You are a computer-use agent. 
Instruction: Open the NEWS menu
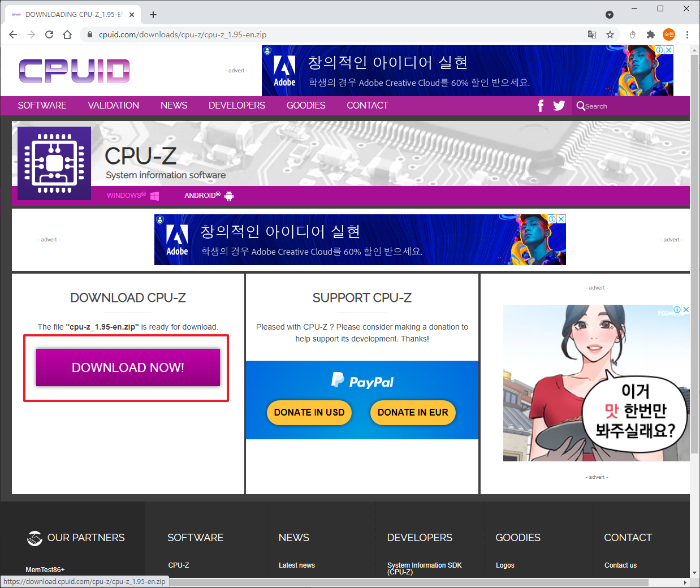[x=174, y=106]
